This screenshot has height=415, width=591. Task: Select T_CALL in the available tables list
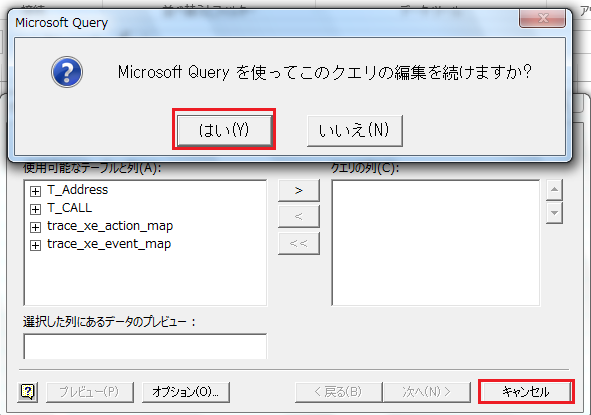click(x=70, y=208)
